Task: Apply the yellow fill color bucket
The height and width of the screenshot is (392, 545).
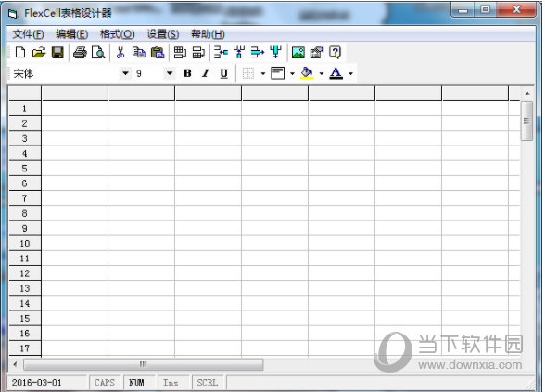Action: click(307, 73)
